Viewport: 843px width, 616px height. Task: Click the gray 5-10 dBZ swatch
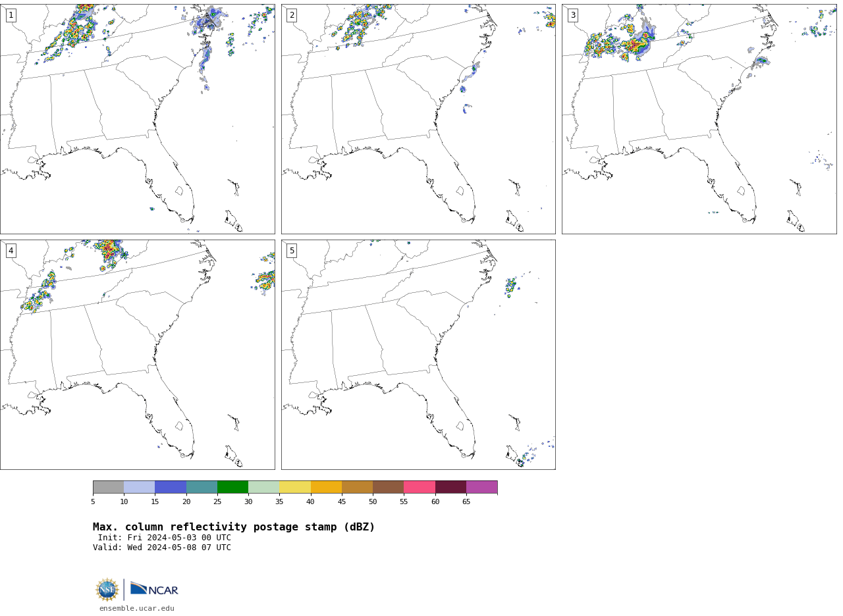(108, 487)
